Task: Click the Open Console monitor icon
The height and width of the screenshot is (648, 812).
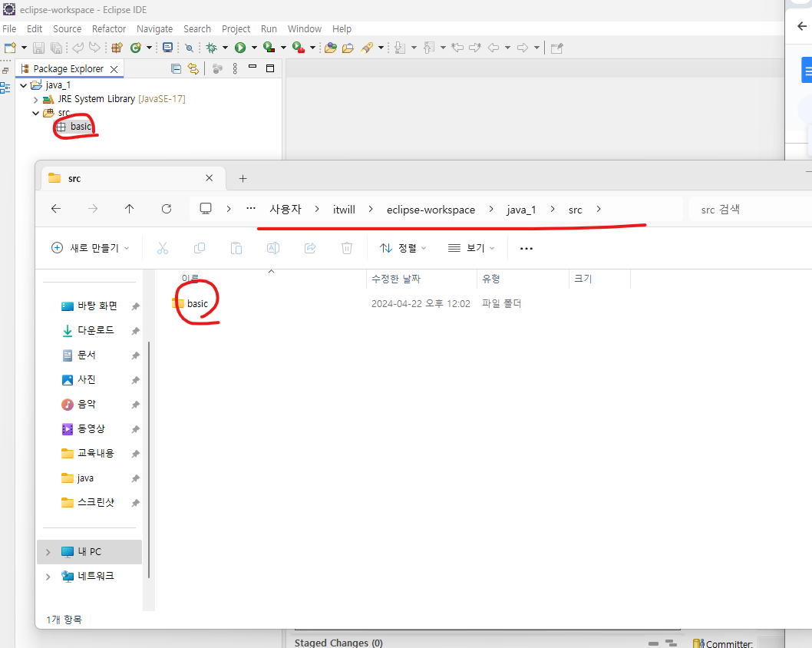Action: [168, 48]
